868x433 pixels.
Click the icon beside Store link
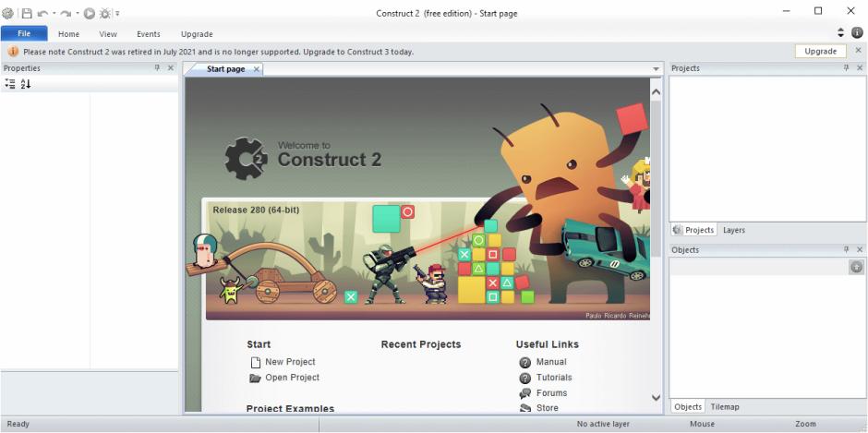524,408
